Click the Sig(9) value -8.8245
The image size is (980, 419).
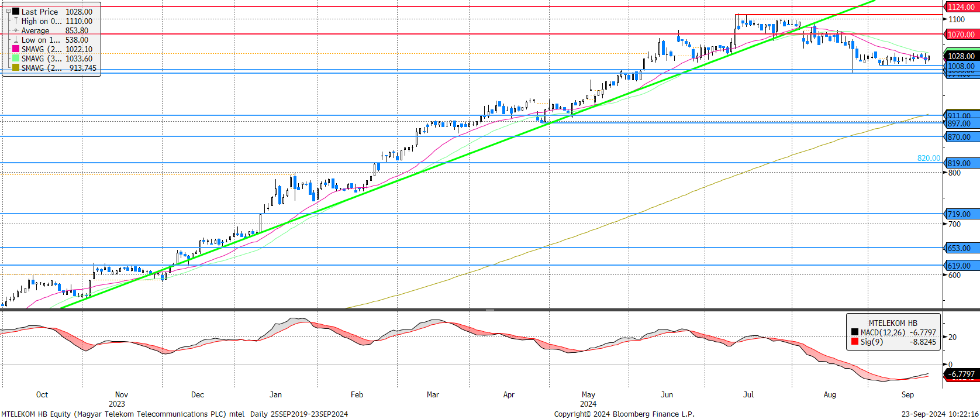pyautogui.click(x=923, y=342)
